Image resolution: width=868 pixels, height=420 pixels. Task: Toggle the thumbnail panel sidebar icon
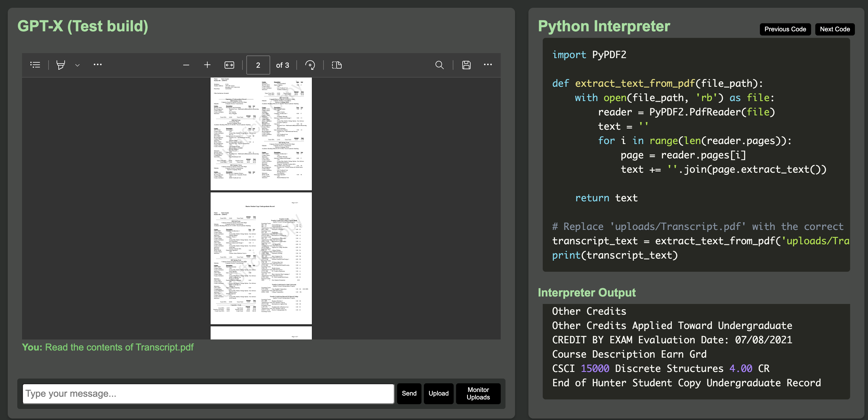click(x=35, y=65)
